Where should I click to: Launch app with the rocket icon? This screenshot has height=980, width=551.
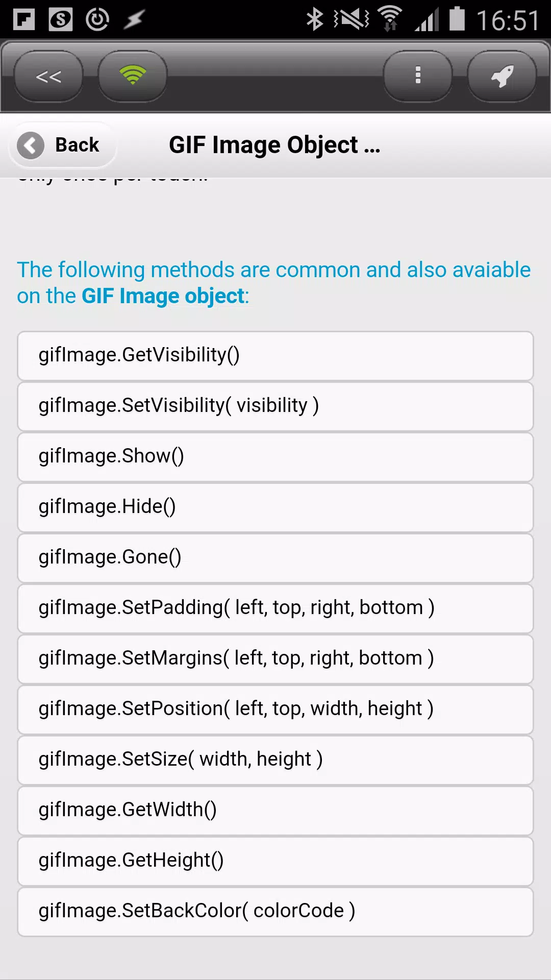[502, 77]
